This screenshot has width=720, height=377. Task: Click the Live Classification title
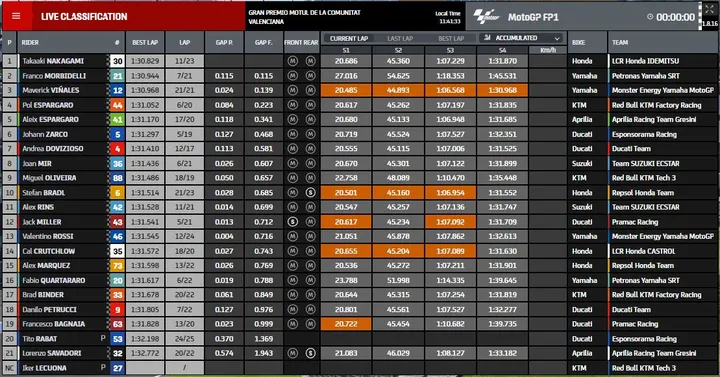pos(84,17)
